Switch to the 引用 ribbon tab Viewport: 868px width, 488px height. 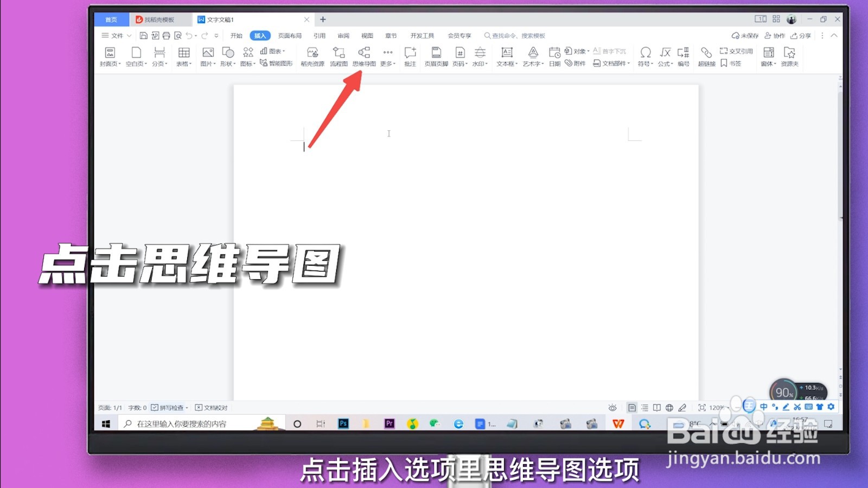320,36
